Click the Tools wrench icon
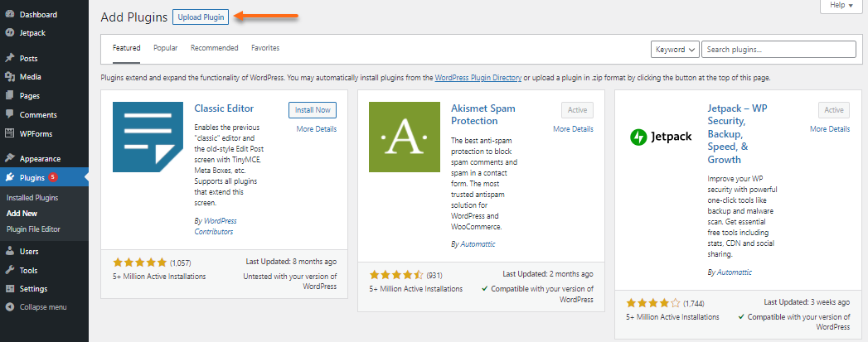 click(x=9, y=270)
